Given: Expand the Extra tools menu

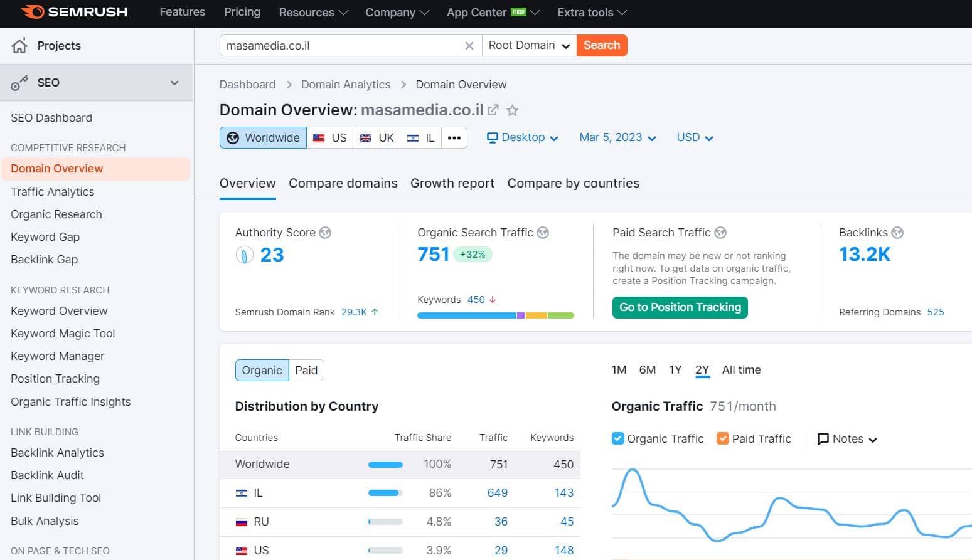Looking at the screenshot, I should (592, 13).
